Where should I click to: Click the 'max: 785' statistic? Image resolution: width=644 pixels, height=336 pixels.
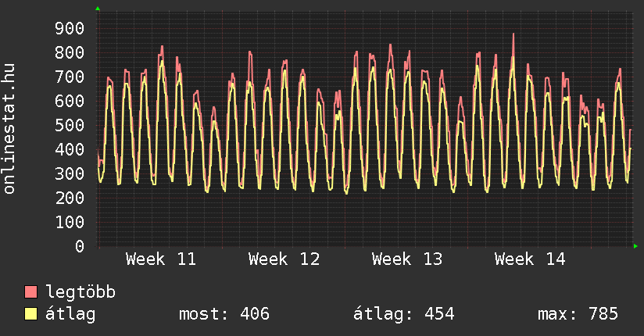coord(578,314)
